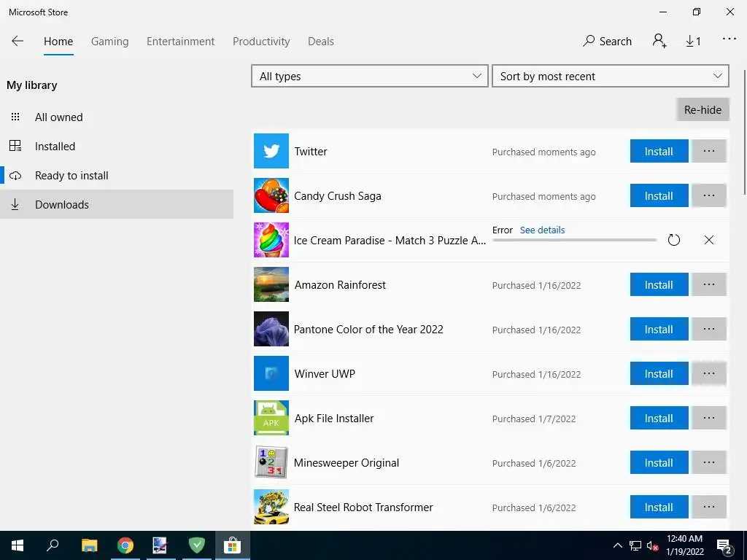Click the Pantone Color of the Year icon
Screen dimensions: 747x560
(271, 329)
